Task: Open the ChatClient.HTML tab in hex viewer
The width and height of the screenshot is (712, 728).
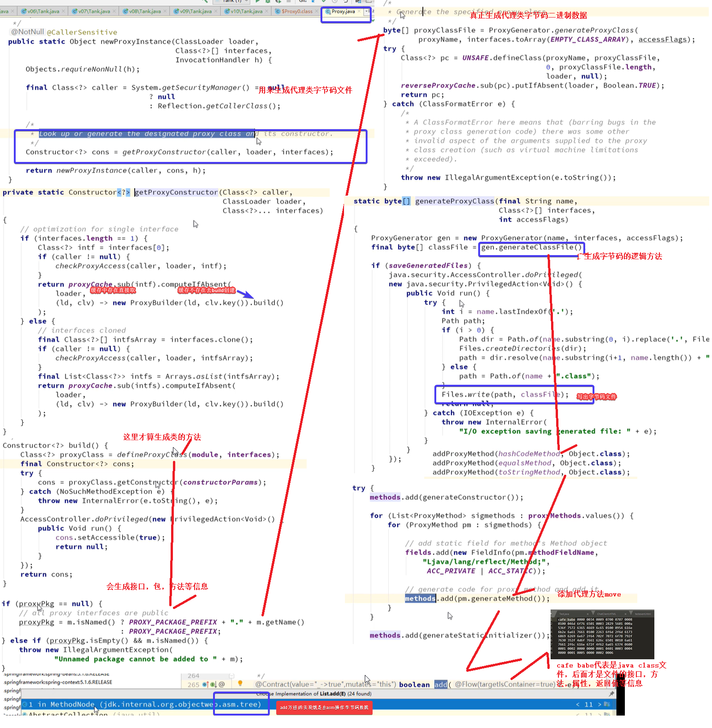Action: (x=606, y=614)
